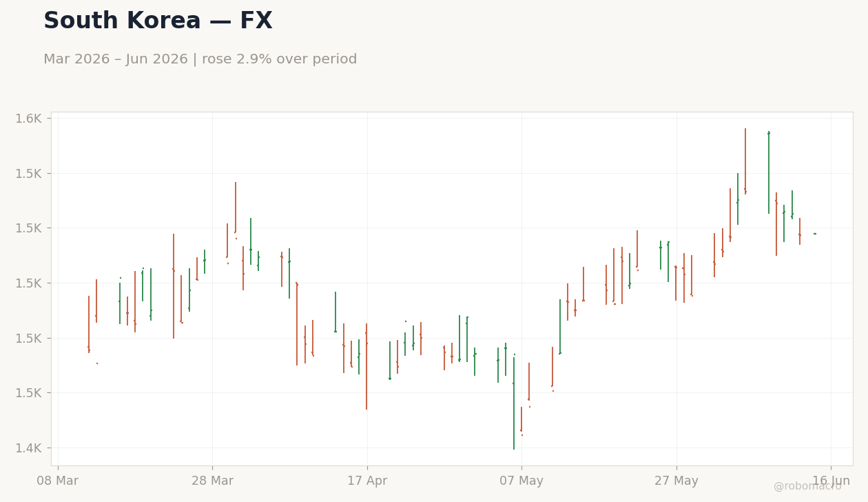Click the first red candle after 08 Mar
The image size is (868, 502).
pyautogui.click(x=89, y=325)
